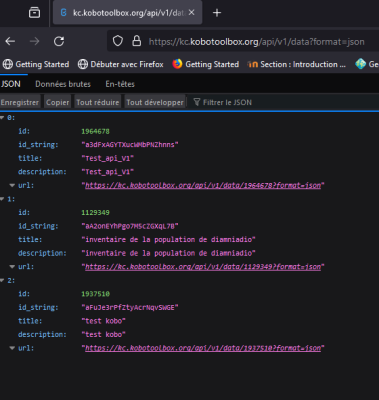The height and width of the screenshot is (400, 379).
Task: Click the Enregistrer button
Action: 20,102
